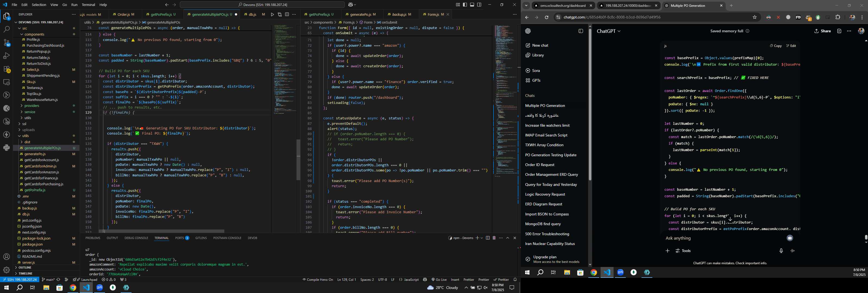Open Chrome Extensions puzzle icon

(x=838, y=18)
